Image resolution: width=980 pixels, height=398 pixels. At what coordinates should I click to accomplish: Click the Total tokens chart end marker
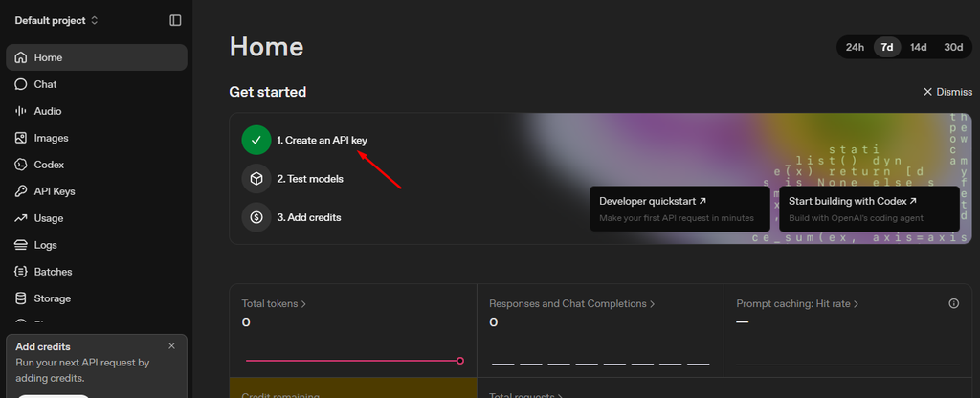(x=460, y=361)
